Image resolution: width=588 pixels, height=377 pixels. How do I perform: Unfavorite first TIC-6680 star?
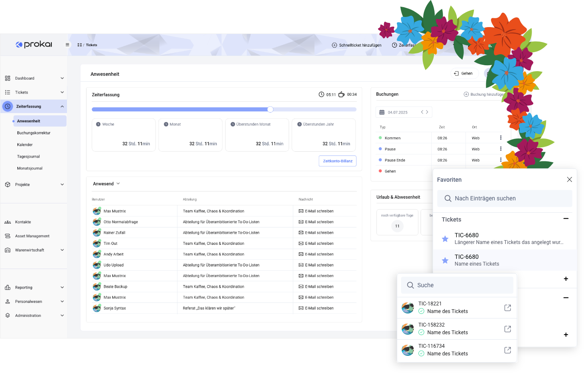pos(445,239)
